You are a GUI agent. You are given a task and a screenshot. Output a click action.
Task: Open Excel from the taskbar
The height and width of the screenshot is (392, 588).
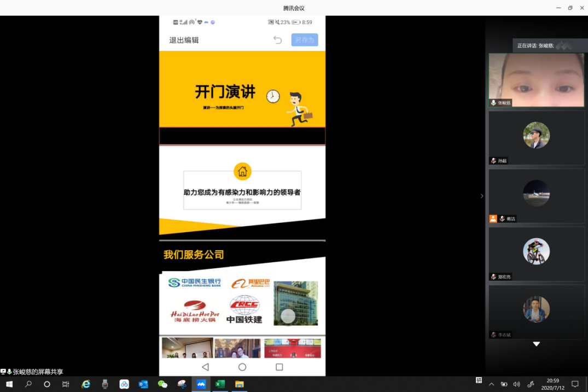pyautogui.click(x=220, y=384)
